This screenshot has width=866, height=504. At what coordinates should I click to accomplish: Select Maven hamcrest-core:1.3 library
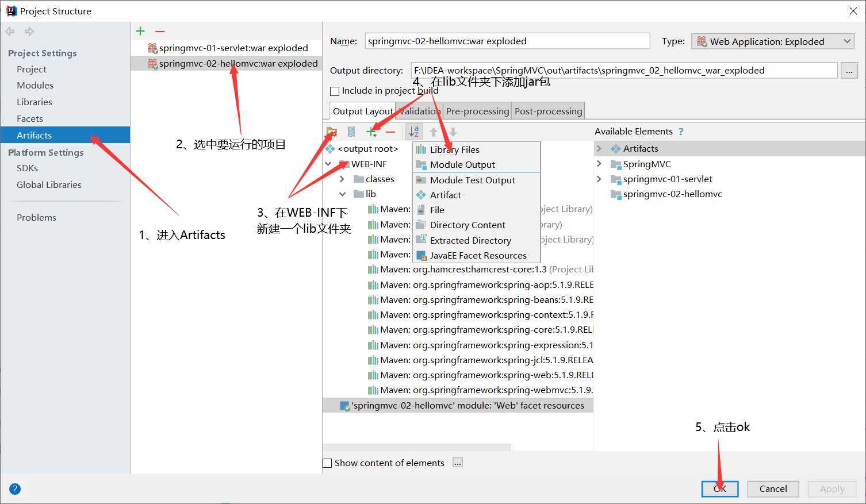coord(480,269)
